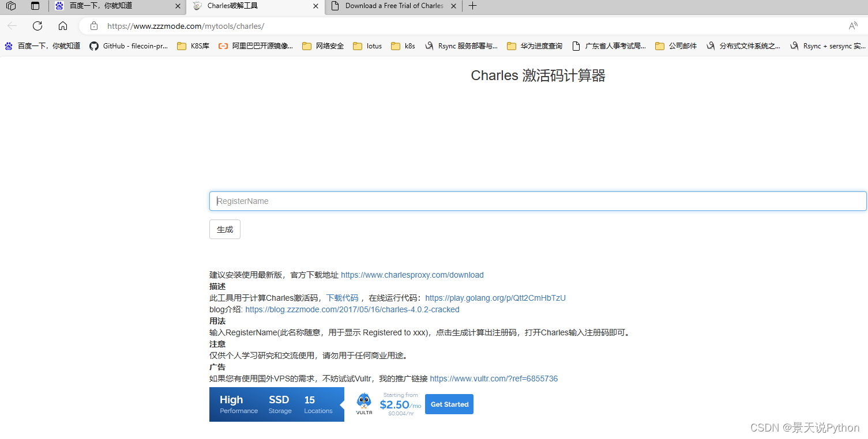Viewport: 868px width, 439px height.
Task: Open blog.zzzmode.com charles-4.0.2-cracked link
Action: [352, 309]
